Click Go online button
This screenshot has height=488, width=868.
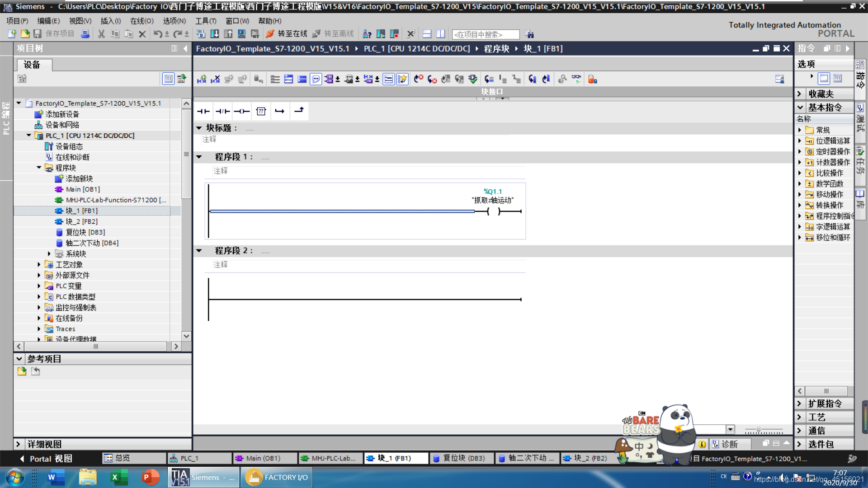pos(287,34)
